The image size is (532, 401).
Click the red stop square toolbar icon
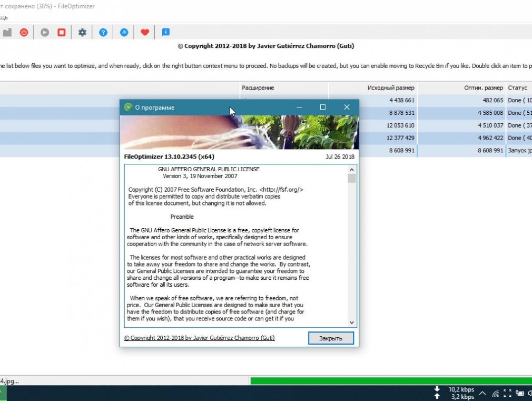pos(62,32)
